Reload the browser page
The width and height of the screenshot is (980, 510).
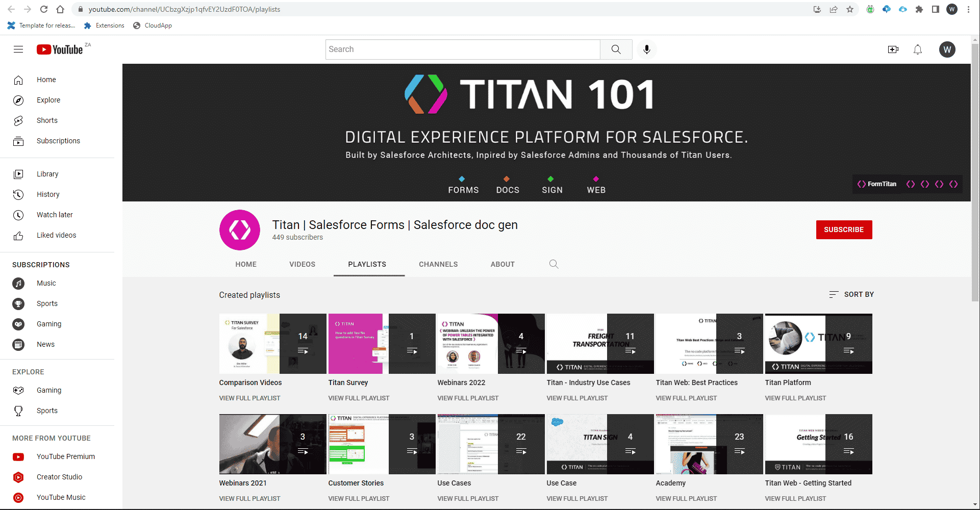[44, 9]
